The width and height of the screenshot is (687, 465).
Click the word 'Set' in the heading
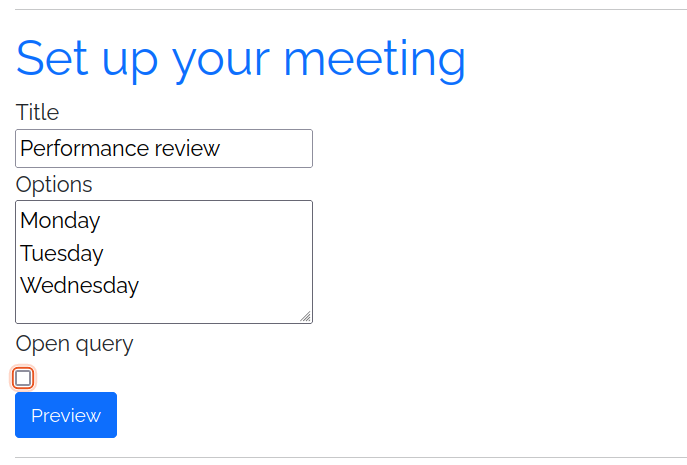pos(52,60)
